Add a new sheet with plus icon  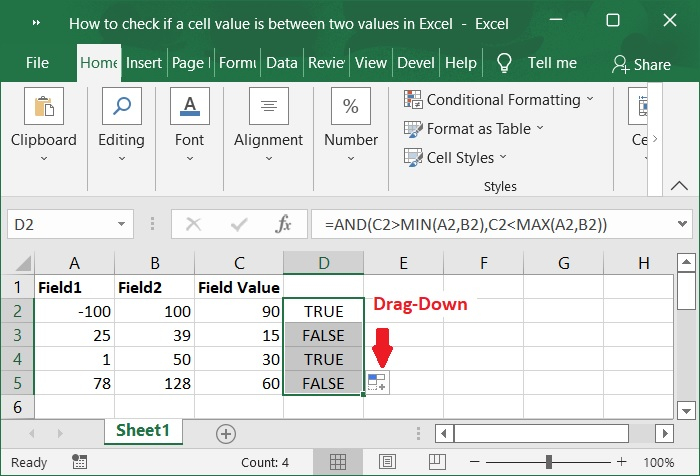pos(226,434)
